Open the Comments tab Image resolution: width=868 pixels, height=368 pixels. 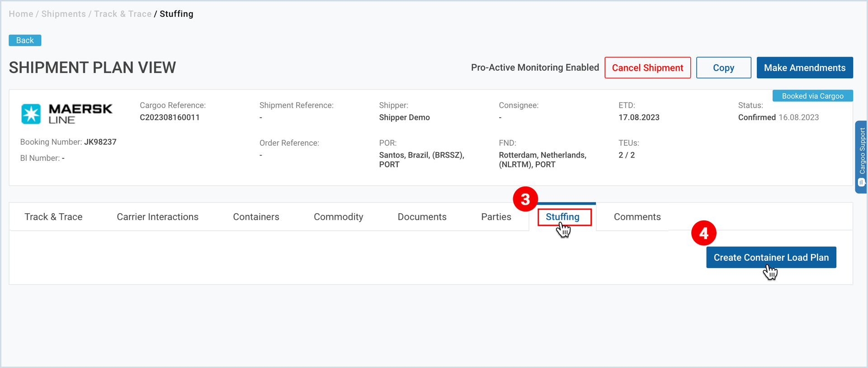[637, 217]
